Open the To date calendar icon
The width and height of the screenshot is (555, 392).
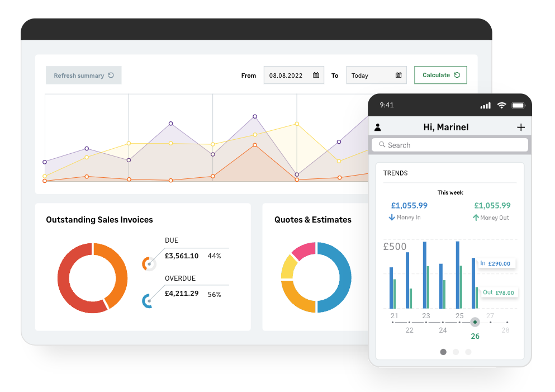399,75
